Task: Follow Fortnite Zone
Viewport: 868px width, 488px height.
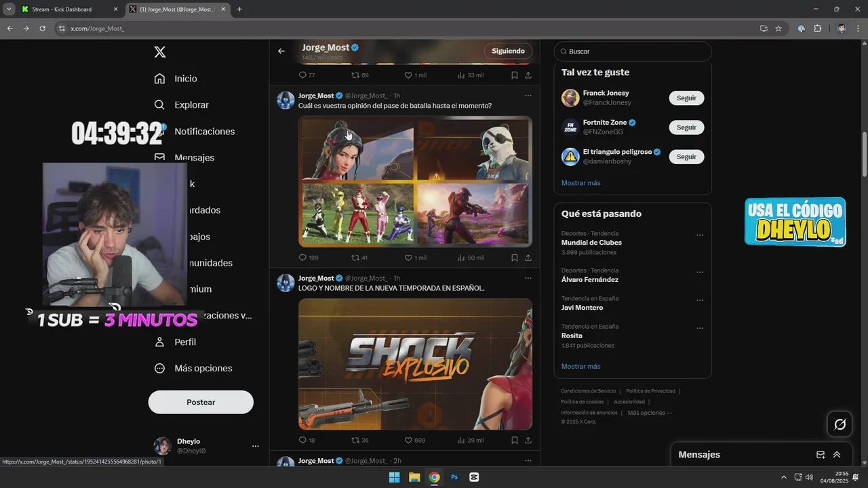Action: pos(686,127)
